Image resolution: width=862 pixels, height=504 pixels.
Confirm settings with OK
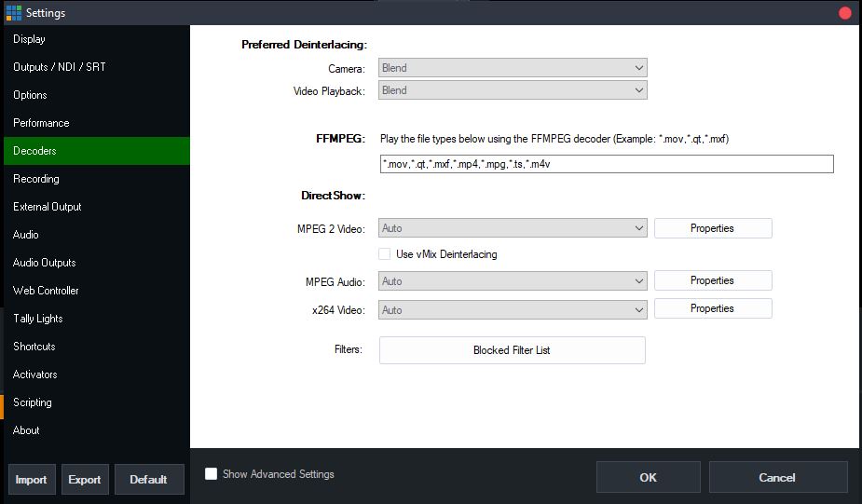(649, 477)
